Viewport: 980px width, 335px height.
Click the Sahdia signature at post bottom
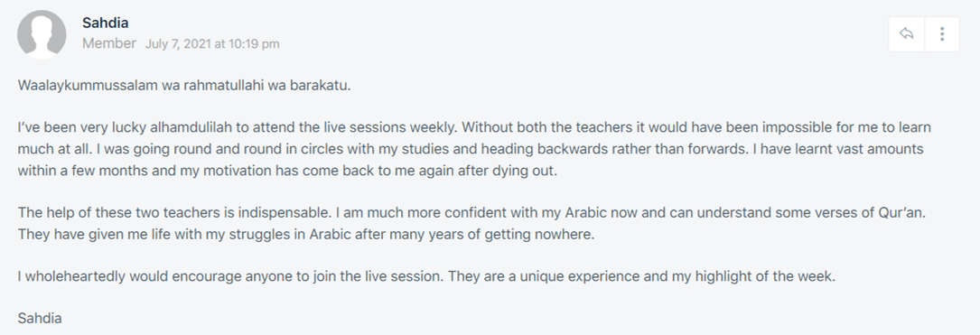pyautogui.click(x=40, y=318)
